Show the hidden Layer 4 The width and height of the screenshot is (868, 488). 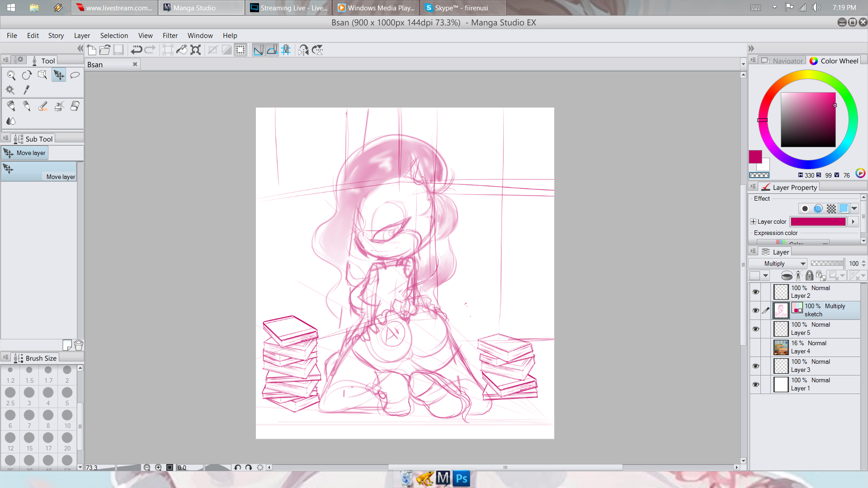[x=755, y=347]
